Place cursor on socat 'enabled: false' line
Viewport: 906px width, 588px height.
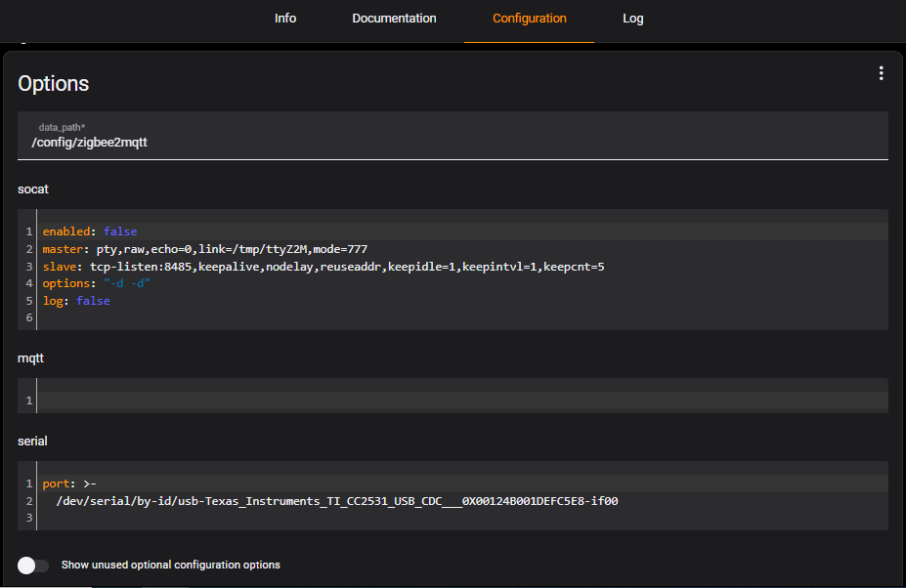pos(90,231)
